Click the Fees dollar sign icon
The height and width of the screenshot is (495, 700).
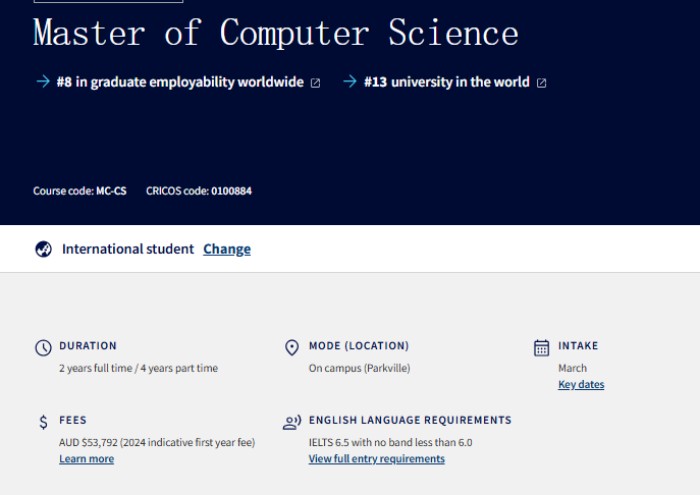43,422
